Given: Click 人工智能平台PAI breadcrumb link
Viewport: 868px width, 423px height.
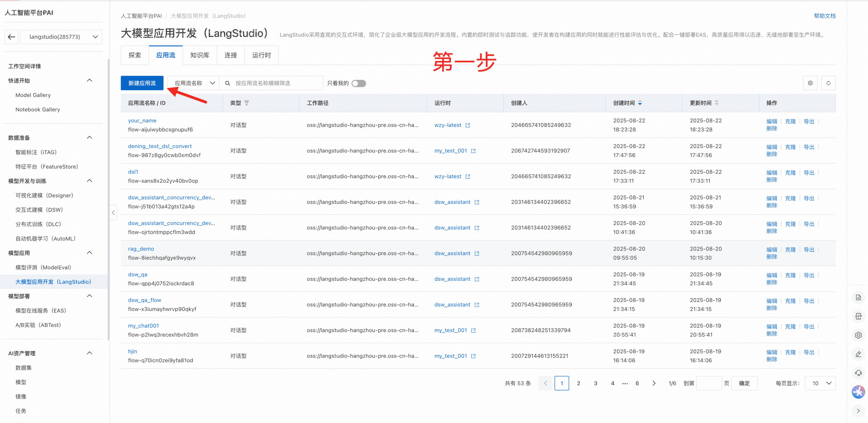Looking at the screenshot, I should [141, 16].
